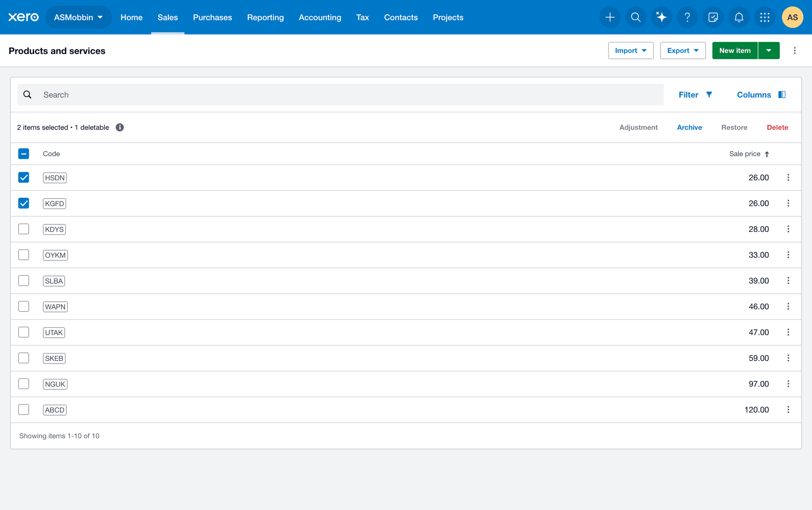Toggle the select-all header checkbox
The width and height of the screenshot is (812, 510).
tap(24, 154)
